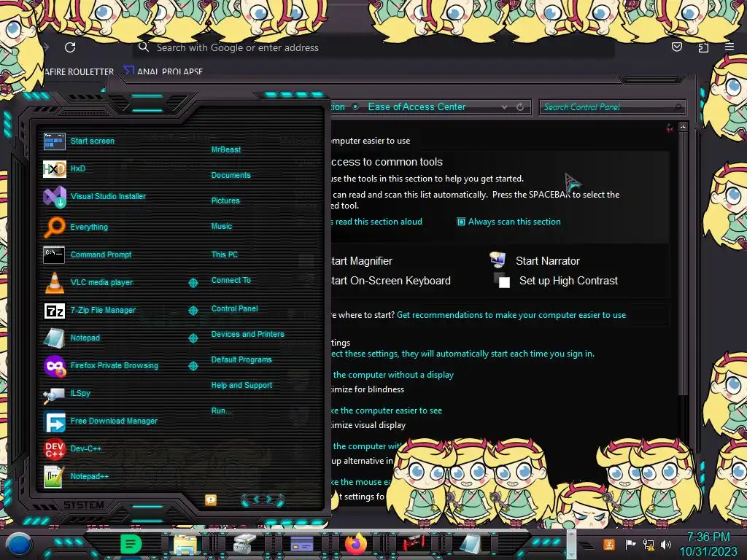Open Control Panel from the start menu
Screen dimensions: 747x560
point(234,308)
